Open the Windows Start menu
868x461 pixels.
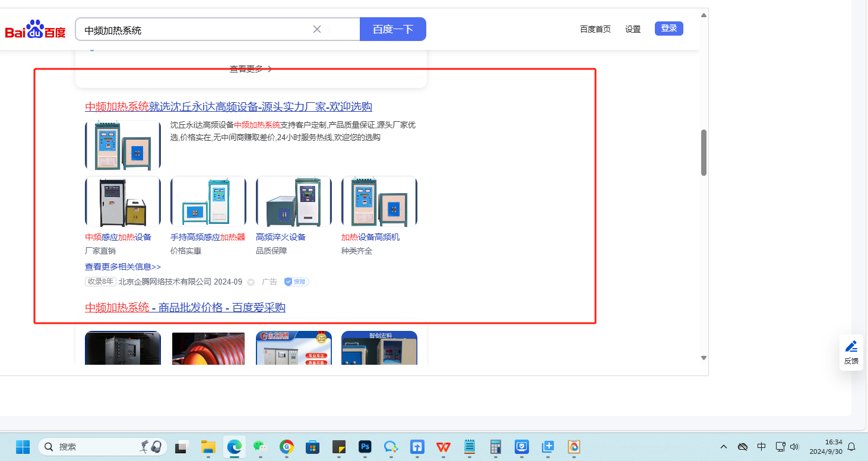[x=23, y=447]
